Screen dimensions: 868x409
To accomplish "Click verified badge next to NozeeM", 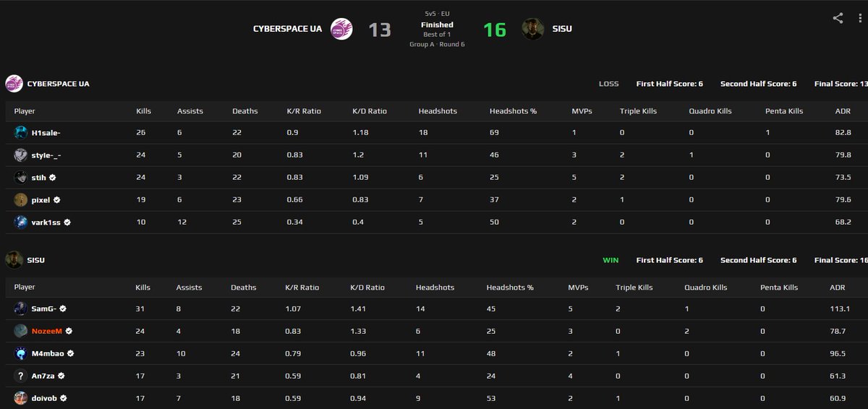I will tap(69, 331).
